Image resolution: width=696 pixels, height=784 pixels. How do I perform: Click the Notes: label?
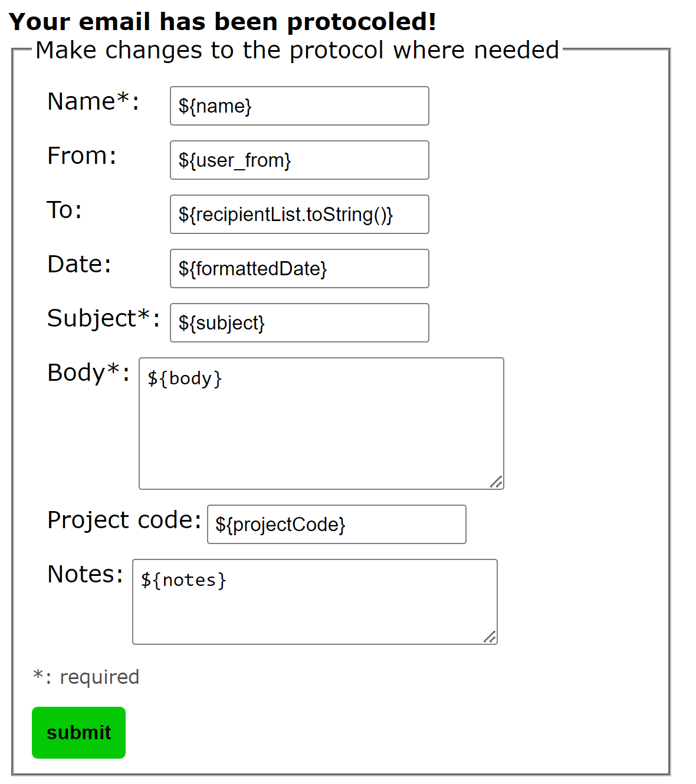click(85, 574)
